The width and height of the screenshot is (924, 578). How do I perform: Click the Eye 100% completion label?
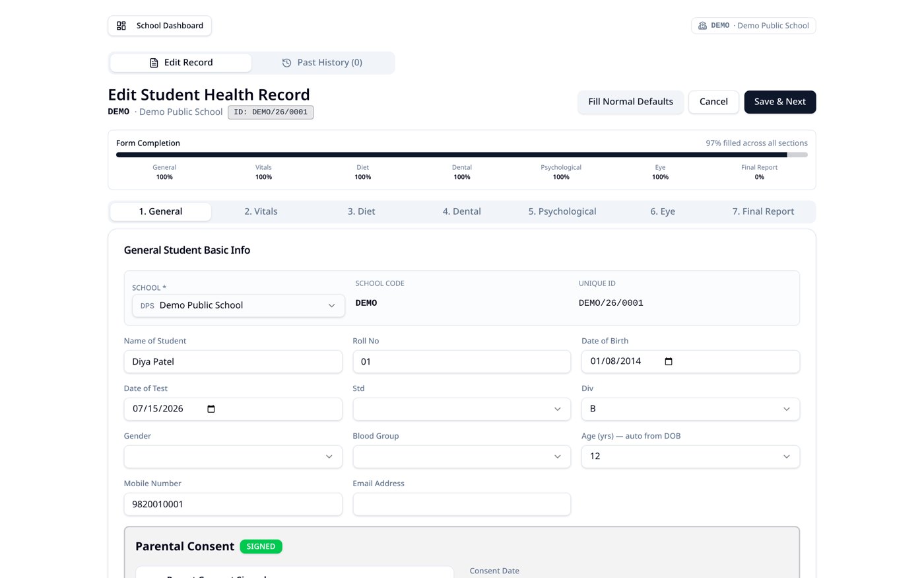pos(660,172)
